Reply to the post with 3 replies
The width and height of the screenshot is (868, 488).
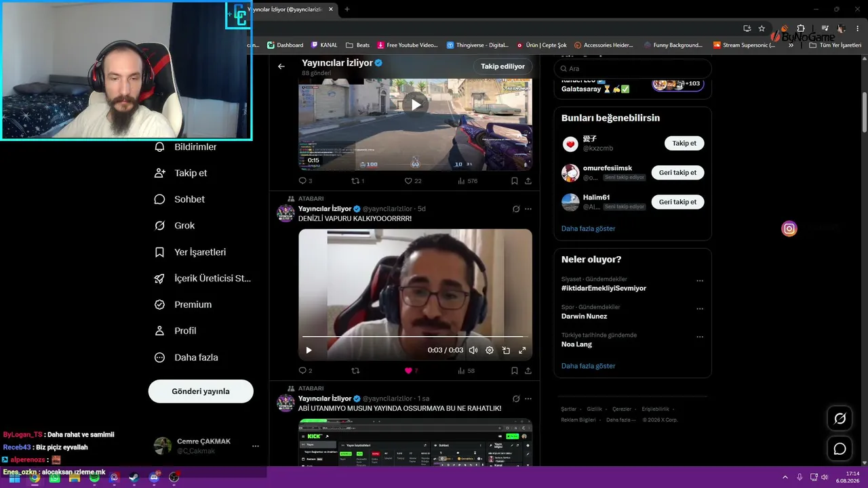click(305, 181)
